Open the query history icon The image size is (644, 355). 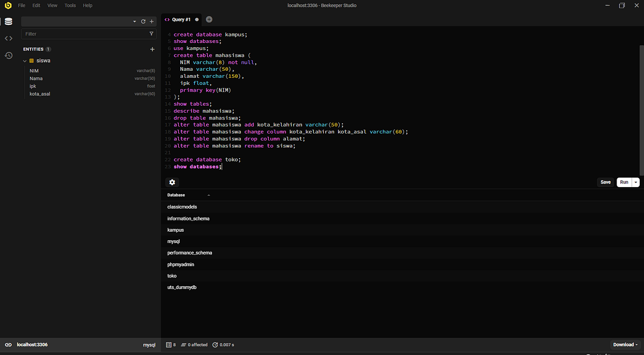(9, 55)
